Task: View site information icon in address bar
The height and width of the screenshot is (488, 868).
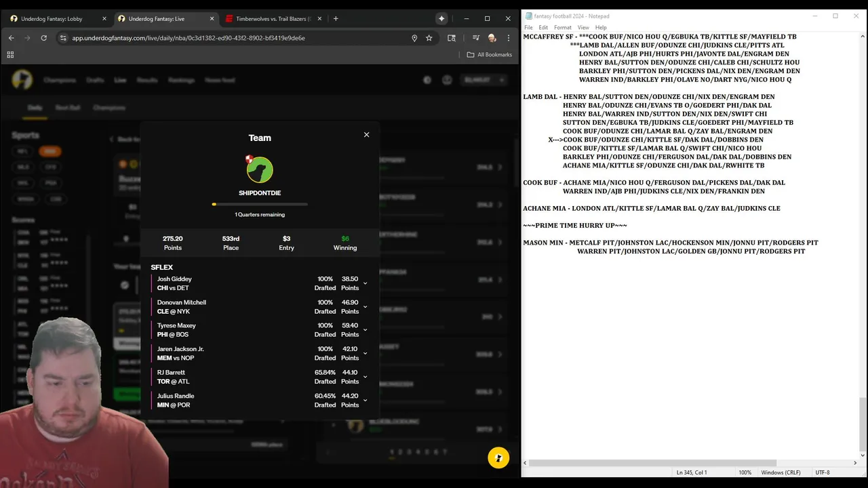Action: [62, 38]
